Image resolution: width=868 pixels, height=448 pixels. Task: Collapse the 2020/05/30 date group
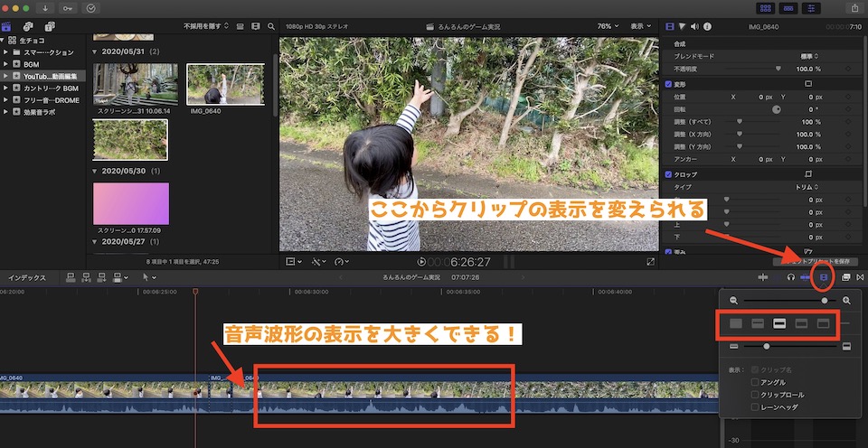coord(95,171)
